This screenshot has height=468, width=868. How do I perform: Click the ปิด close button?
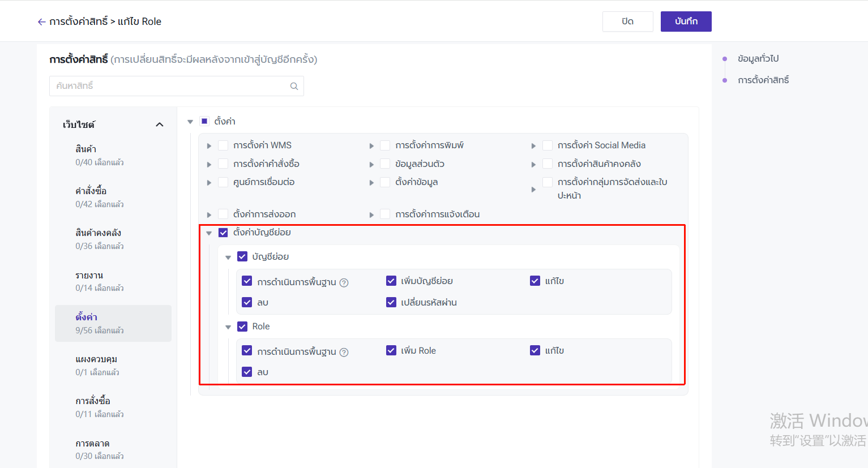click(x=627, y=22)
